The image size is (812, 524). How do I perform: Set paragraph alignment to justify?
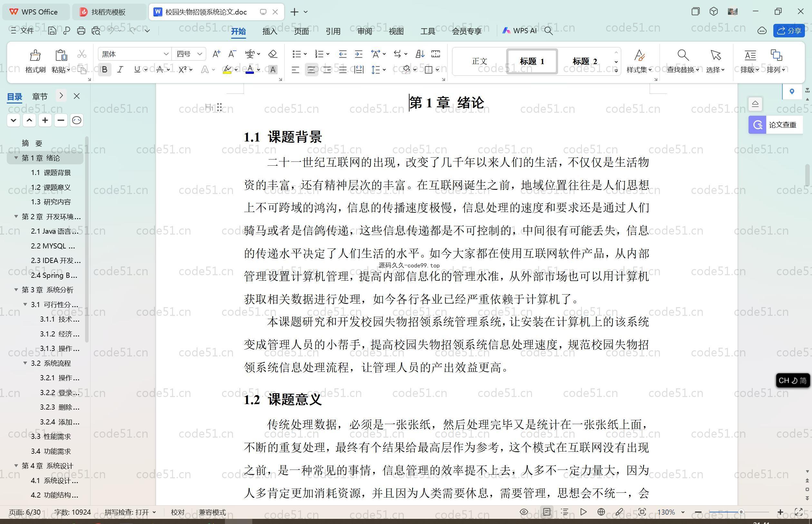pos(343,70)
